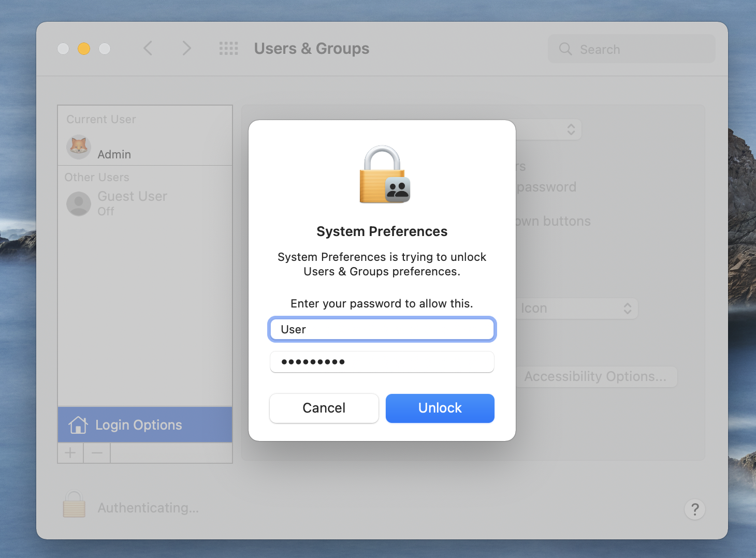Click the Other Users section label

pos(97,177)
